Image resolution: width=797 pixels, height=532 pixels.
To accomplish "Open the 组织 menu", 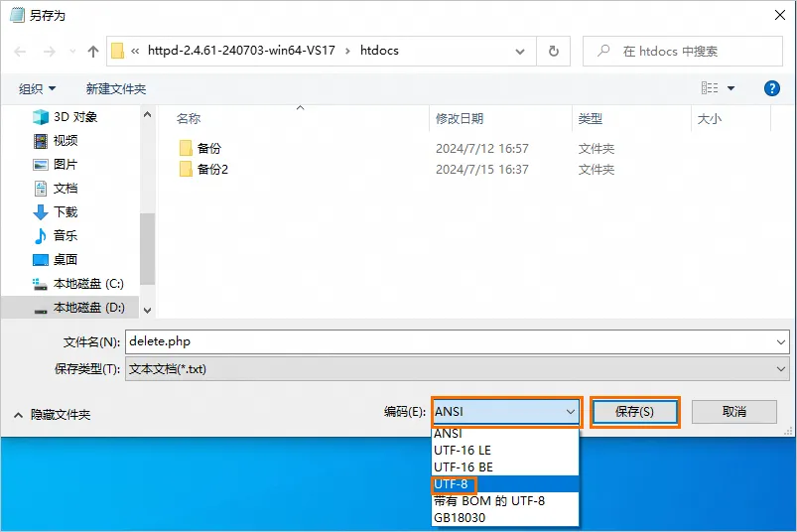I will (x=37, y=89).
